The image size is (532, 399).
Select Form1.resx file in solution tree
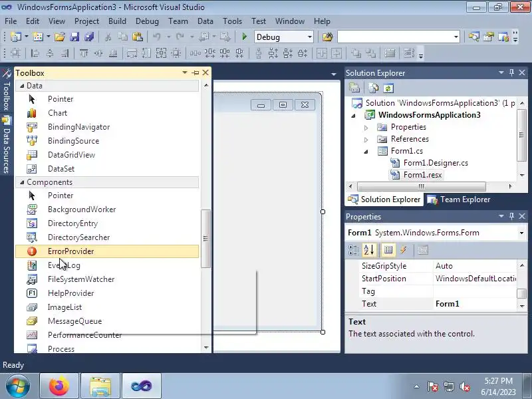tap(422, 175)
